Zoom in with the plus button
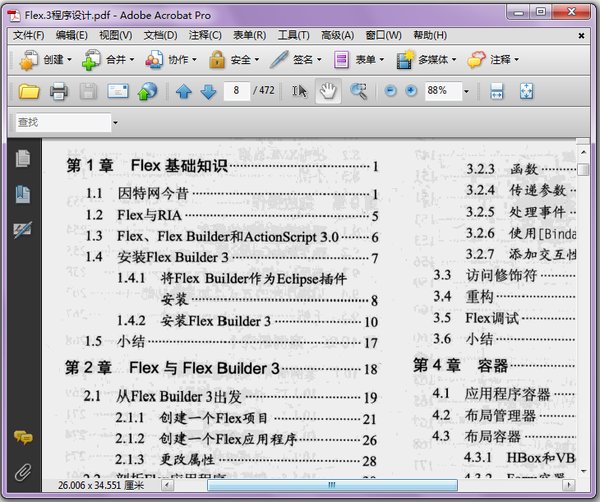 [411, 91]
